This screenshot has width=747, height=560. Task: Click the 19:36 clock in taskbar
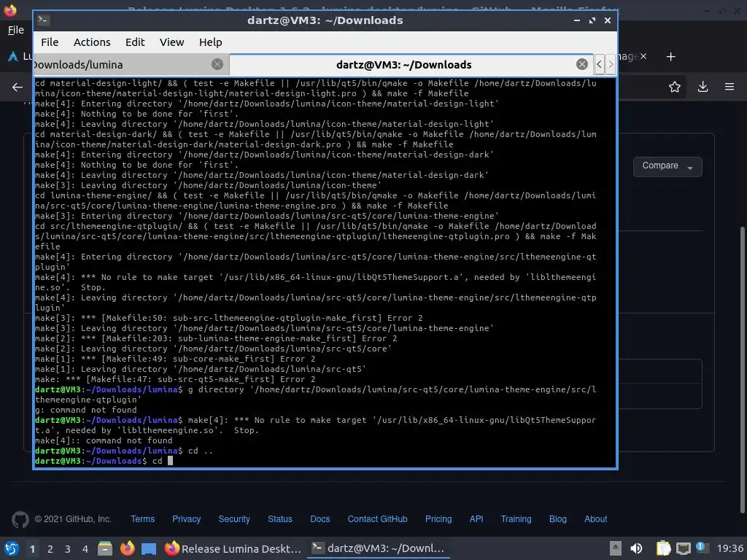729,548
